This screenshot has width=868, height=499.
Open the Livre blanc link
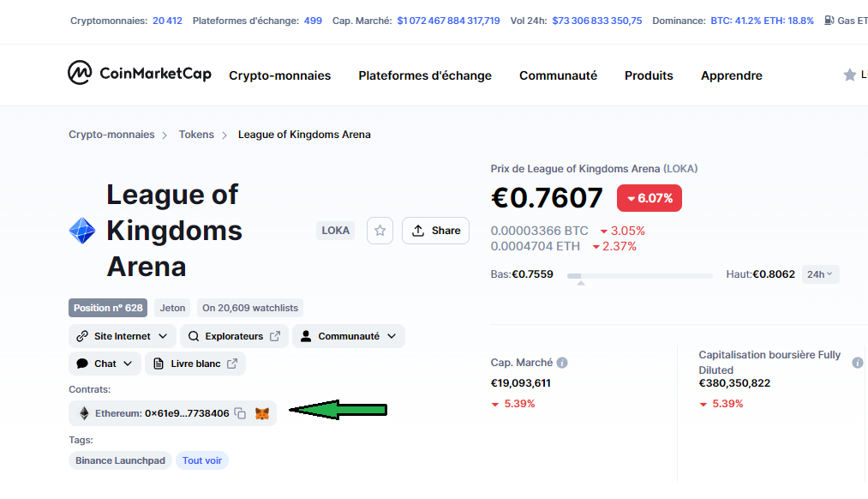point(195,364)
